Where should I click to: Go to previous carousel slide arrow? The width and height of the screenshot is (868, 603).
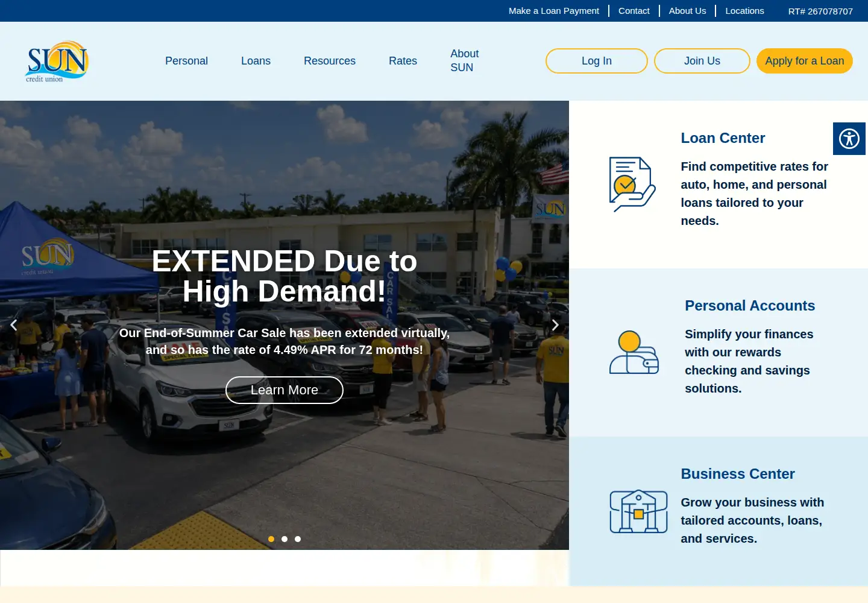[x=14, y=325]
